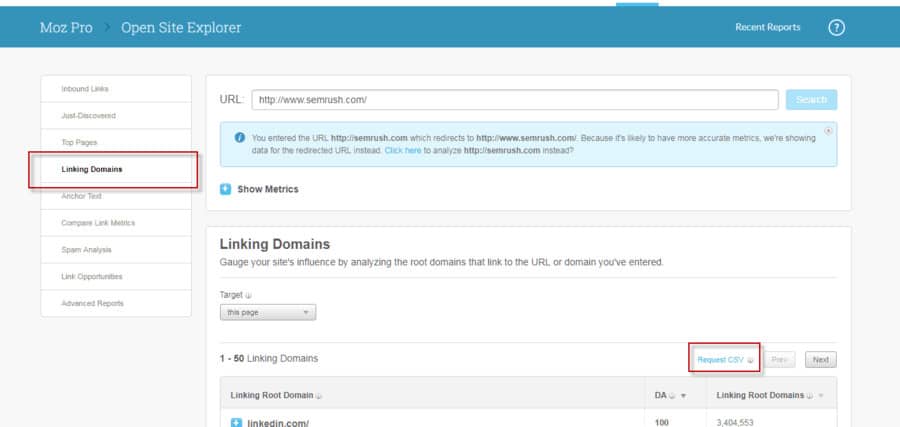Click the DA value 100

point(662,422)
